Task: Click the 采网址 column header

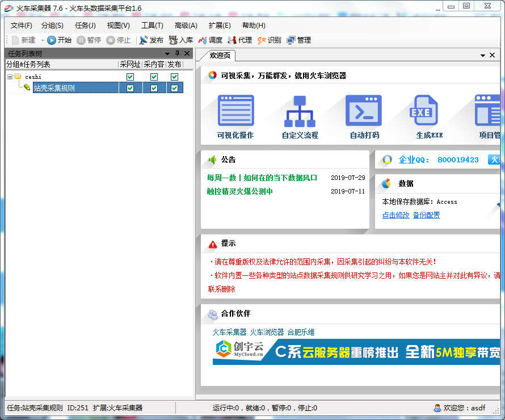Action: pyautogui.click(x=130, y=64)
